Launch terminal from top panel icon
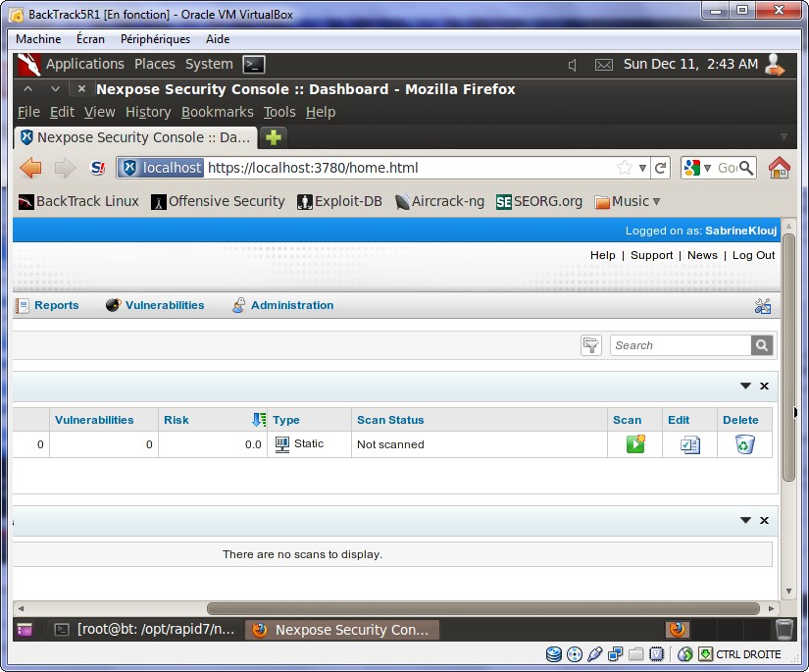 click(254, 65)
